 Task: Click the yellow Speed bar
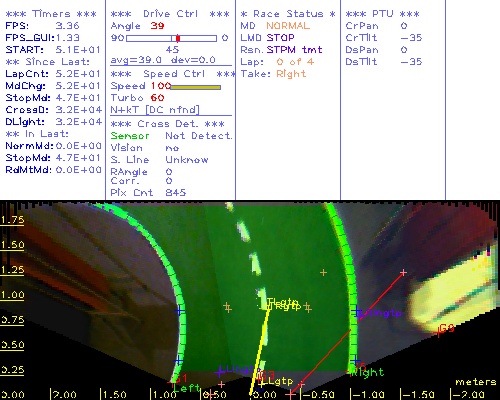(196, 87)
